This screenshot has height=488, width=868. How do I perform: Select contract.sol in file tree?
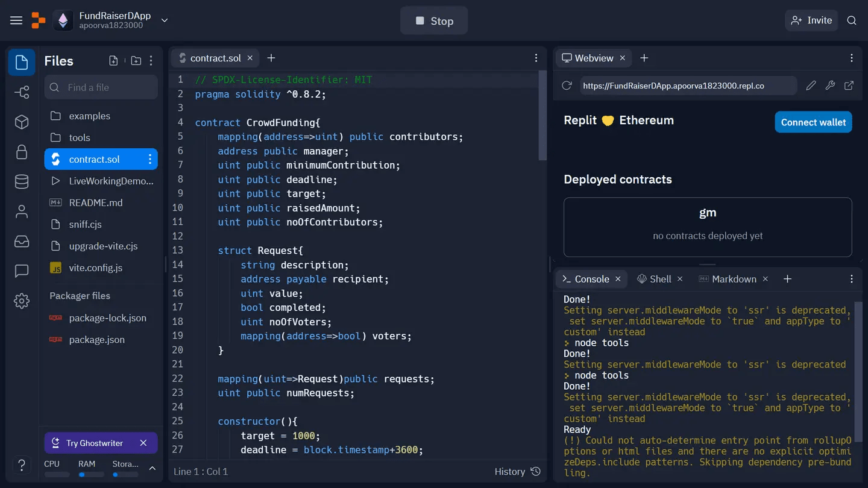coord(93,159)
